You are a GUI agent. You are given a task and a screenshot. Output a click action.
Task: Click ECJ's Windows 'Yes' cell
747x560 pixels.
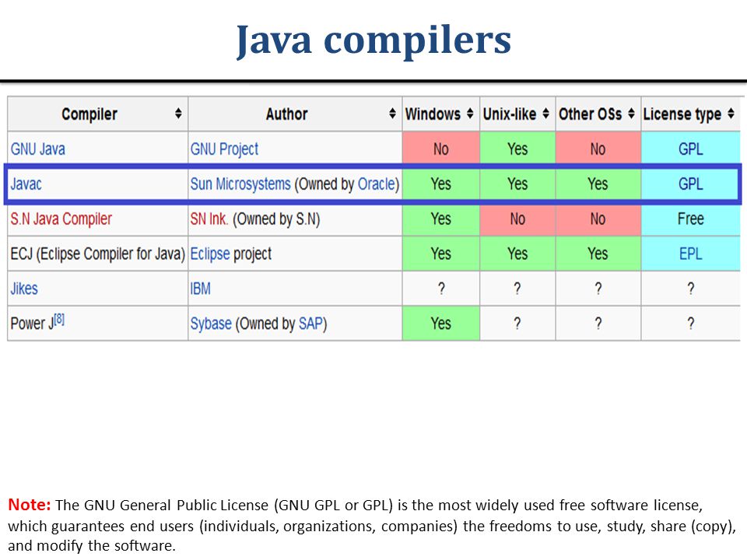click(x=441, y=254)
